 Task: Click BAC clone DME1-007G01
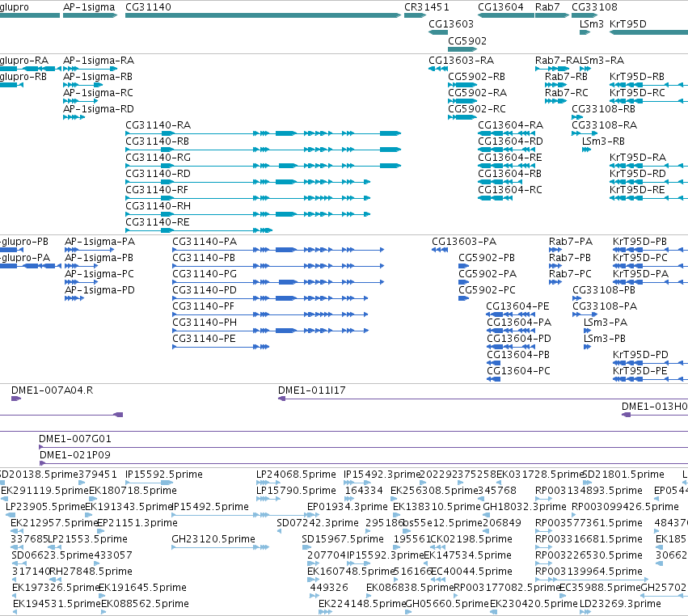pyautogui.click(x=363, y=447)
